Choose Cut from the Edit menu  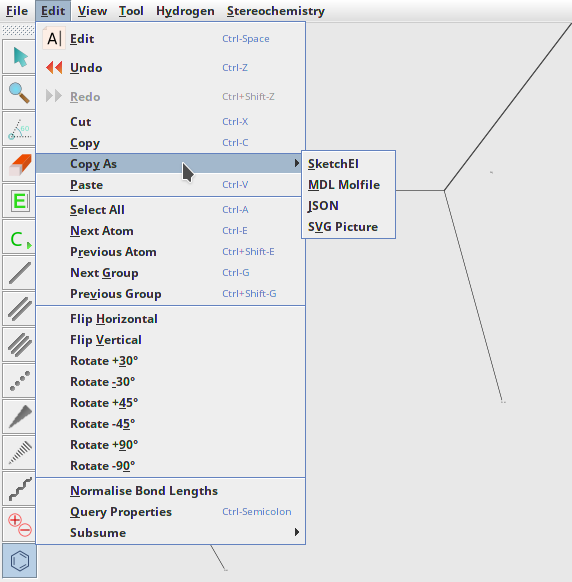pyautogui.click(x=171, y=122)
